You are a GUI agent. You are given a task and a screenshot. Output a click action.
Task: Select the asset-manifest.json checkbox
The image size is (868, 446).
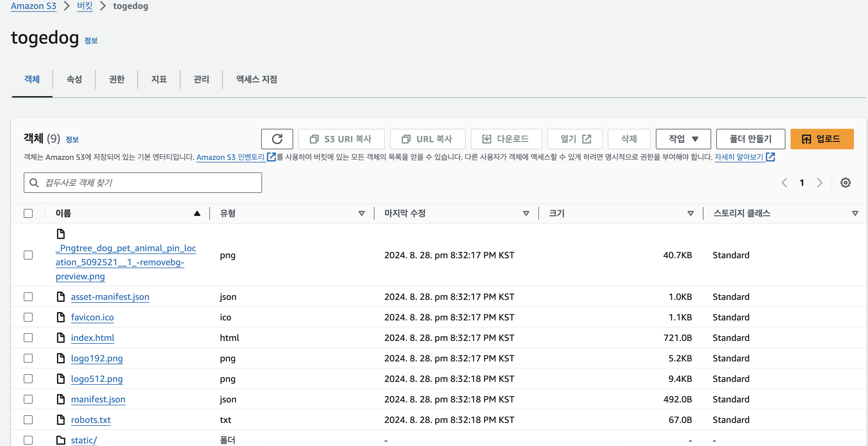(x=28, y=297)
